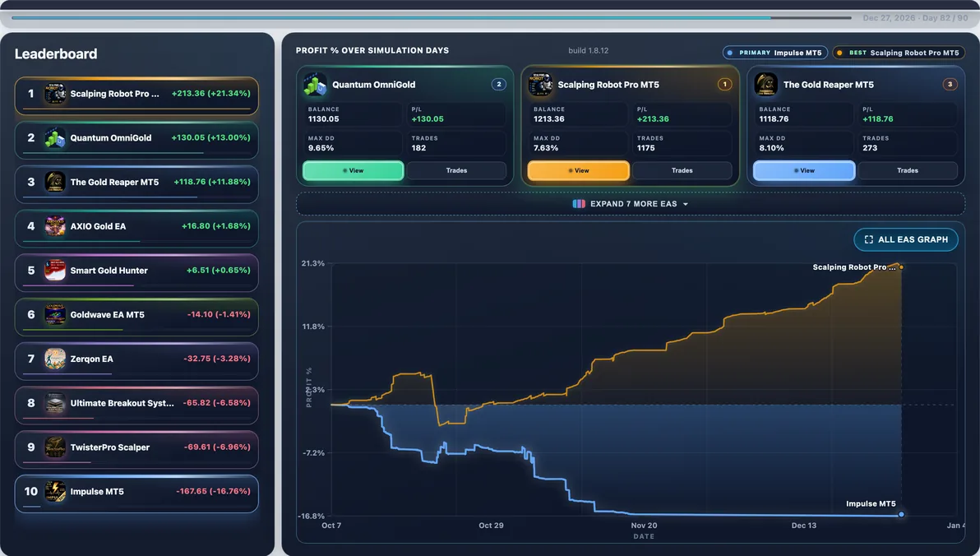The image size is (980, 556).
Task: Click the Zerqon EA icon
Action: 55,359
